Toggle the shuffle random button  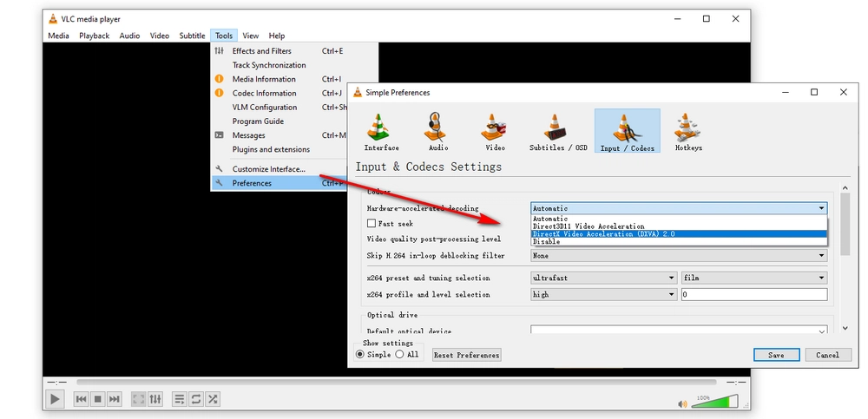pyautogui.click(x=213, y=398)
